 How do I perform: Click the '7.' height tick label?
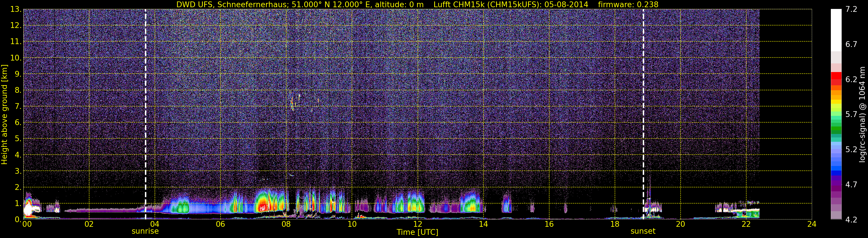[x=18, y=107]
